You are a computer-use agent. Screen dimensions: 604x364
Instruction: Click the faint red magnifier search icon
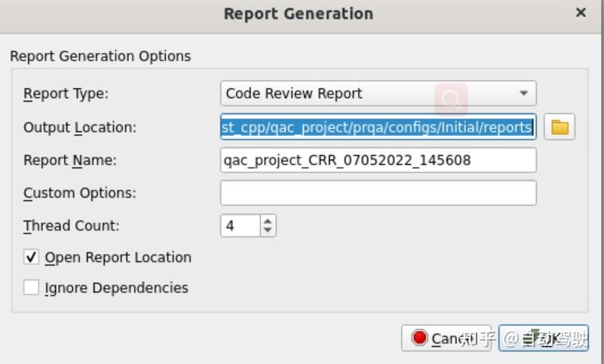451,99
